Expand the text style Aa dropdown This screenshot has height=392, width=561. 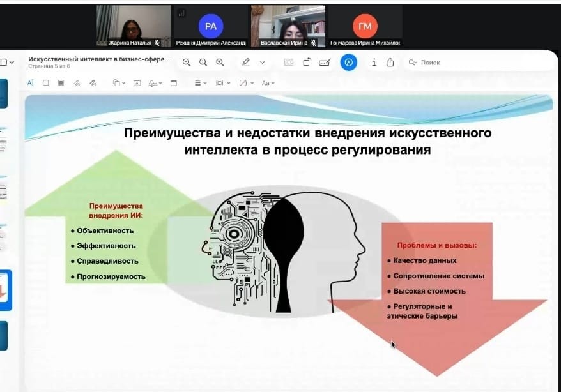(x=268, y=83)
